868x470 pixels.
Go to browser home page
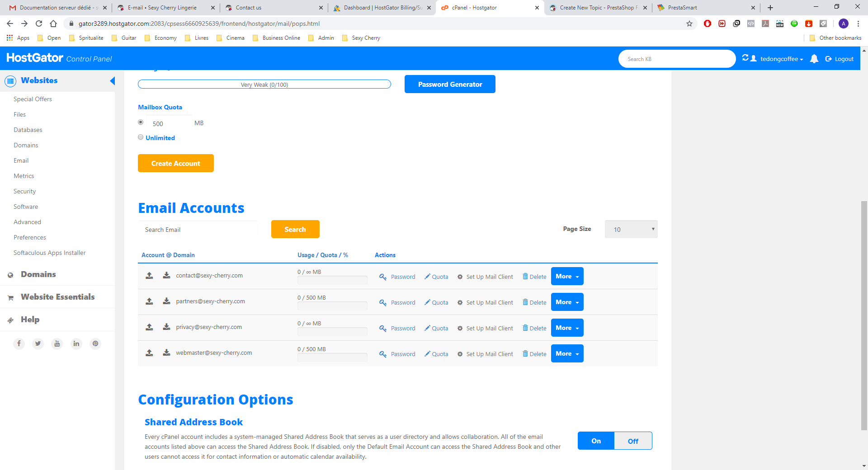53,23
